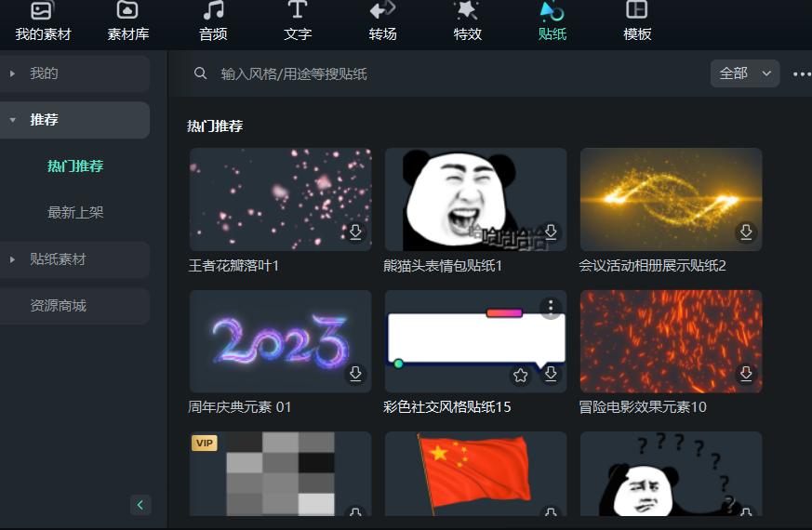The image size is (812, 530).
Task: Open the 资源商城 resource store
Action: click(x=74, y=306)
